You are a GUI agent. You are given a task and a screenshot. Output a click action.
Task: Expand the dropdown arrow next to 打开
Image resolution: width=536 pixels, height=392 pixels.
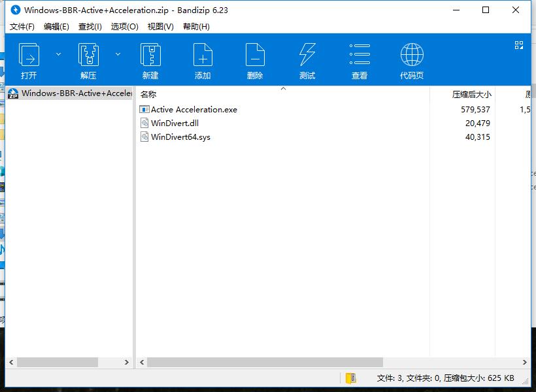pos(58,54)
